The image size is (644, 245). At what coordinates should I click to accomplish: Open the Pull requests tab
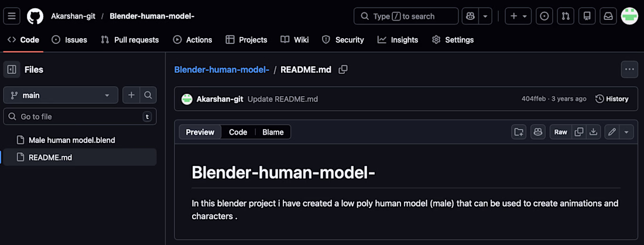[x=130, y=40]
